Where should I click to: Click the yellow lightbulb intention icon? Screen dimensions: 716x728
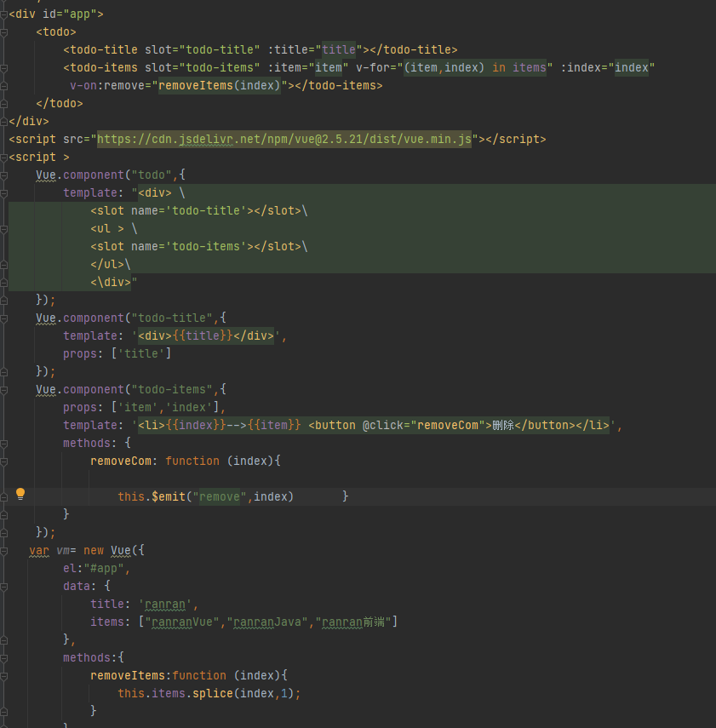tap(20, 494)
